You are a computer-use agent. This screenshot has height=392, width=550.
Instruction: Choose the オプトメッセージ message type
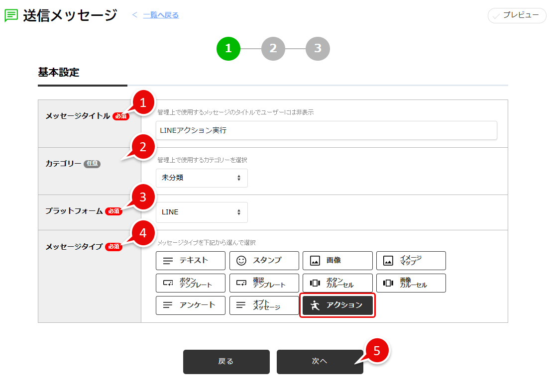coord(264,305)
